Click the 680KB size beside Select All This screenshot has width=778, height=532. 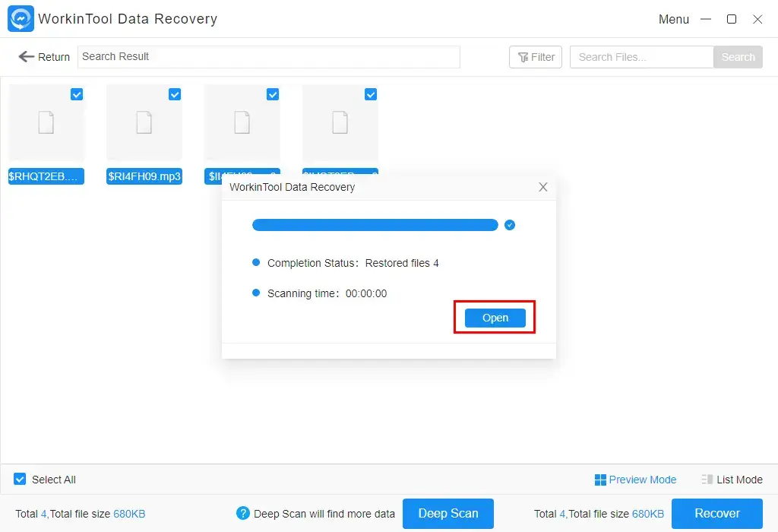click(129, 514)
